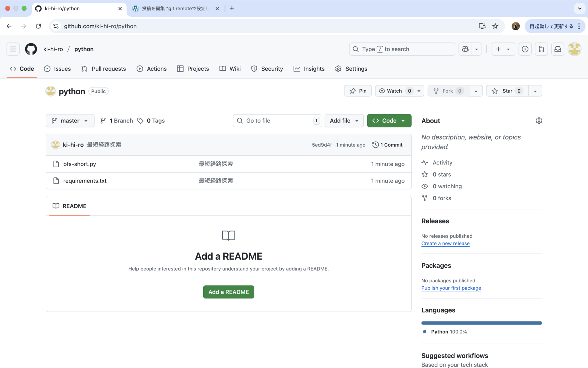Screen dimensions: 588x368
Task: Open the commit history clock icon
Action: tap(375, 145)
